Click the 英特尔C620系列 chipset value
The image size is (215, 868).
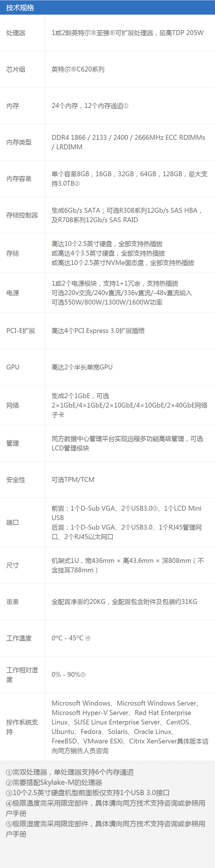click(78, 69)
